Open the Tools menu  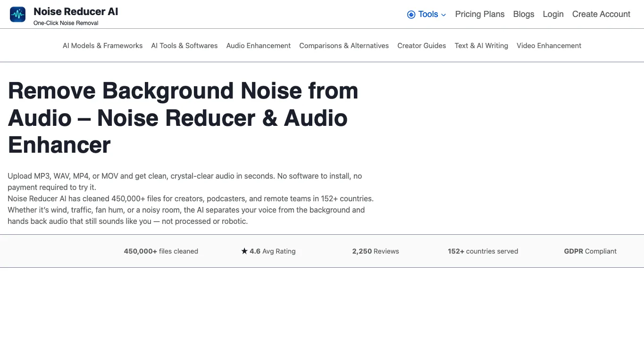427,15
